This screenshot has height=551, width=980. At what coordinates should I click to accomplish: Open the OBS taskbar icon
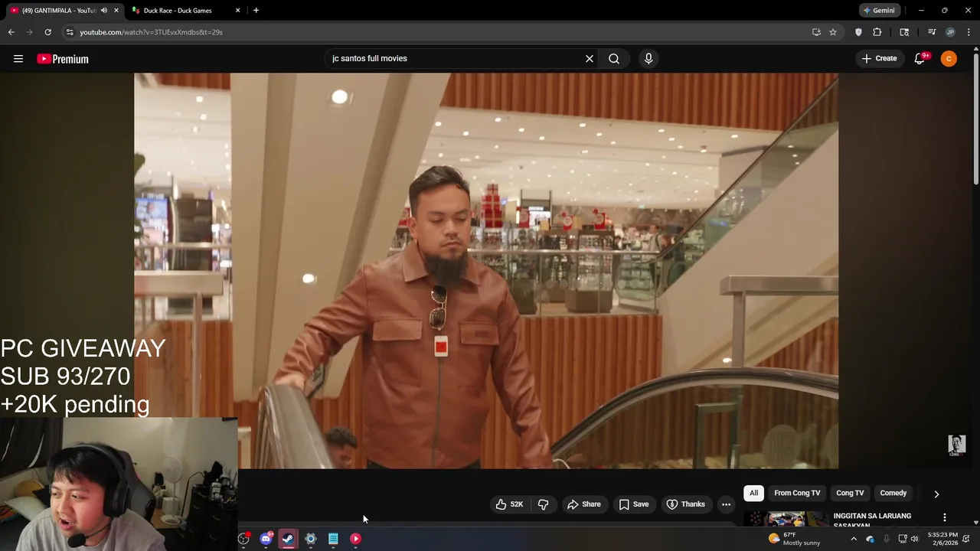point(243,539)
